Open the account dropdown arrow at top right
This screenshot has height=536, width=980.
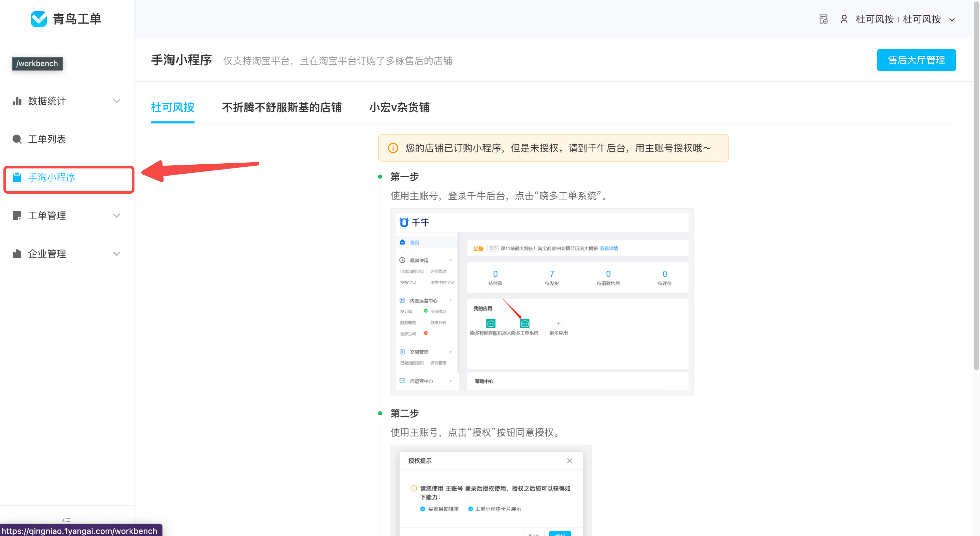[952, 20]
